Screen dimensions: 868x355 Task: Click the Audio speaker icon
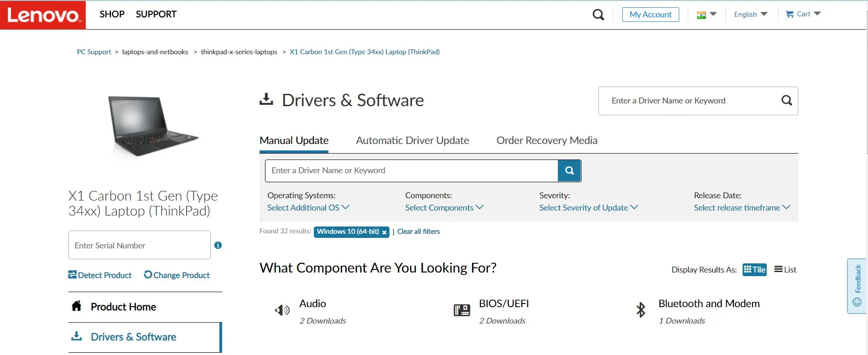[282, 310]
